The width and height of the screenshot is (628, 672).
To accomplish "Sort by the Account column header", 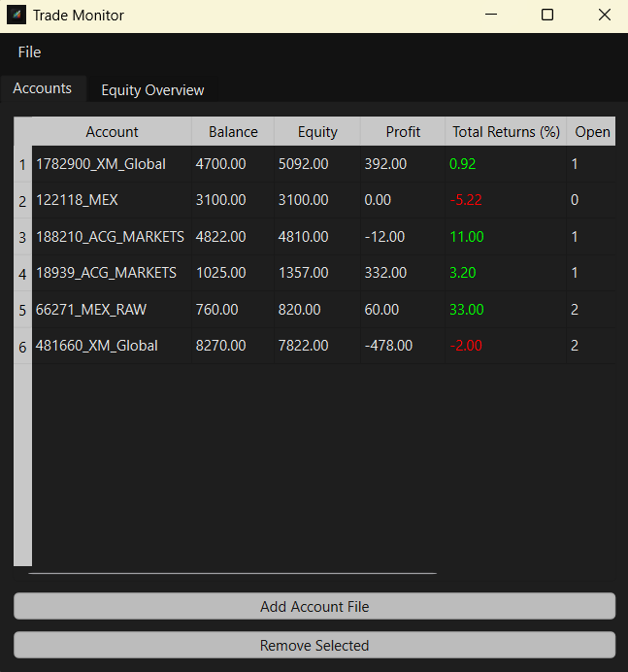I will (112, 131).
